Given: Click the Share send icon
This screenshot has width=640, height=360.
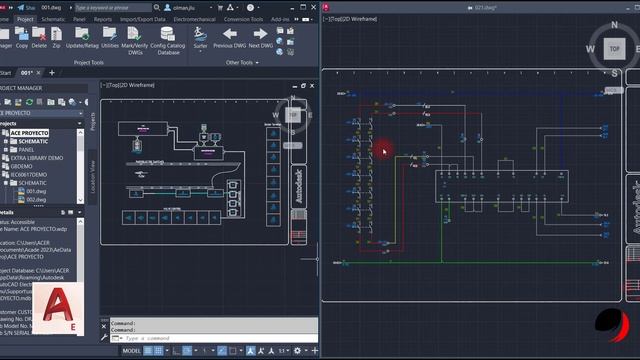Looking at the screenshot, I should (21, 7).
